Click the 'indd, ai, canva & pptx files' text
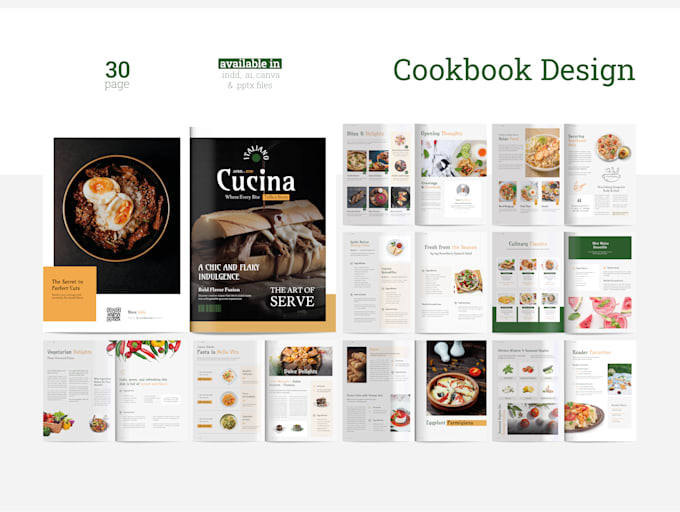The width and height of the screenshot is (680, 512). pos(250,80)
